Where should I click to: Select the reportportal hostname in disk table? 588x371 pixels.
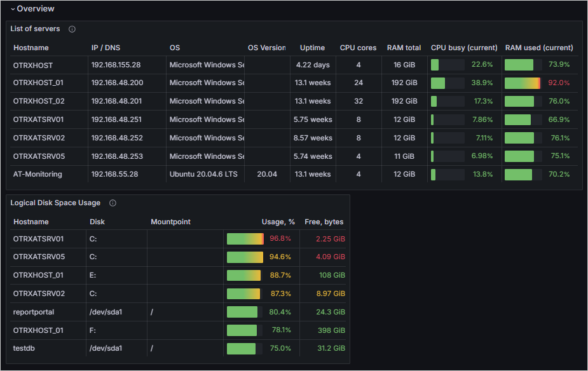[34, 312]
